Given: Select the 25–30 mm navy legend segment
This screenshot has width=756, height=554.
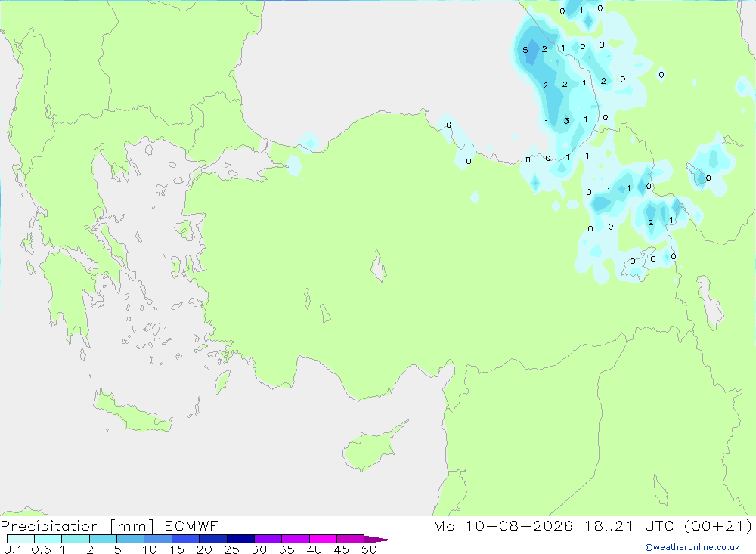Looking at the screenshot, I should pyautogui.click(x=240, y=539).
